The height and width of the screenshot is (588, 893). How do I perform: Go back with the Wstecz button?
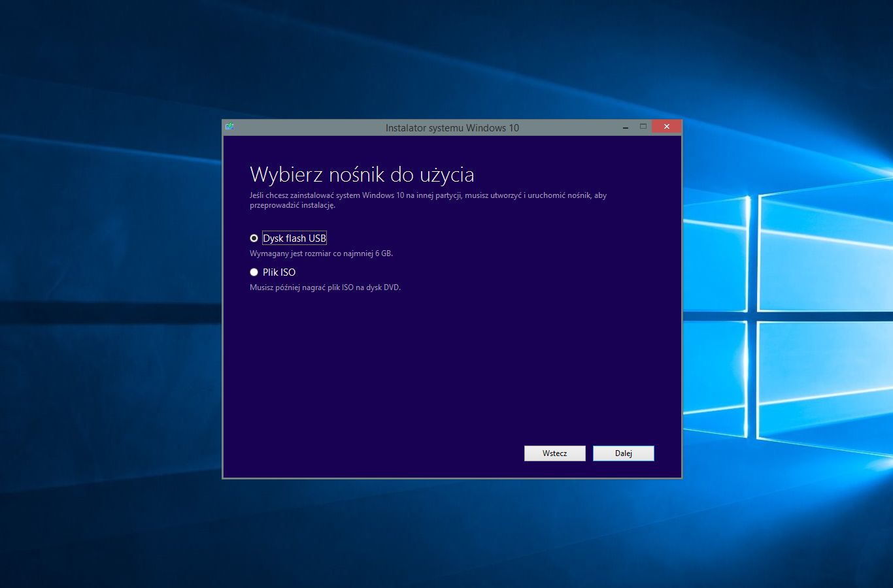point(554,453)
